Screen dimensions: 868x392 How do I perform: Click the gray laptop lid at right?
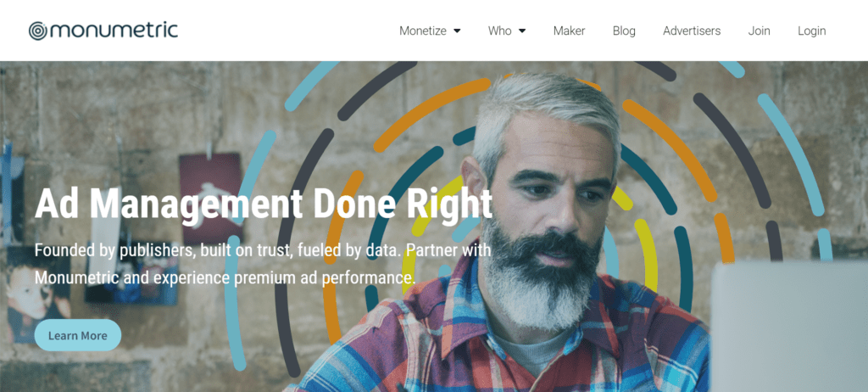(789, 326)
